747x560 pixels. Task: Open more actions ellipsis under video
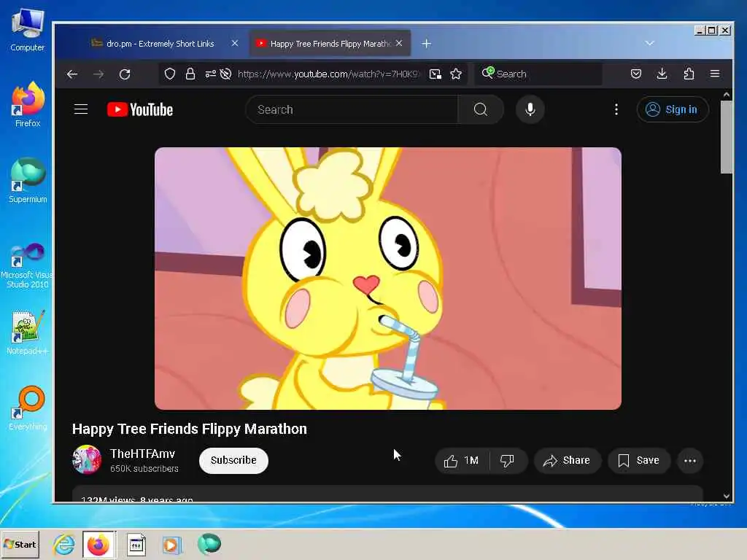(x=690, y=461)
